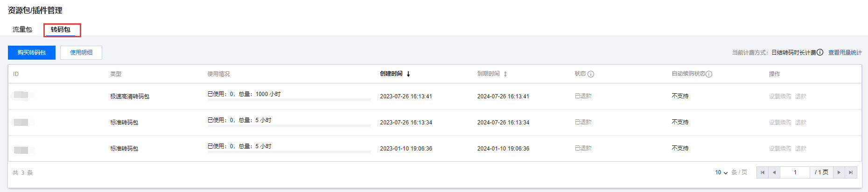This screenshot has width=868, height=192.
Task: Go to the first page
Action: (x=763, y=172)
